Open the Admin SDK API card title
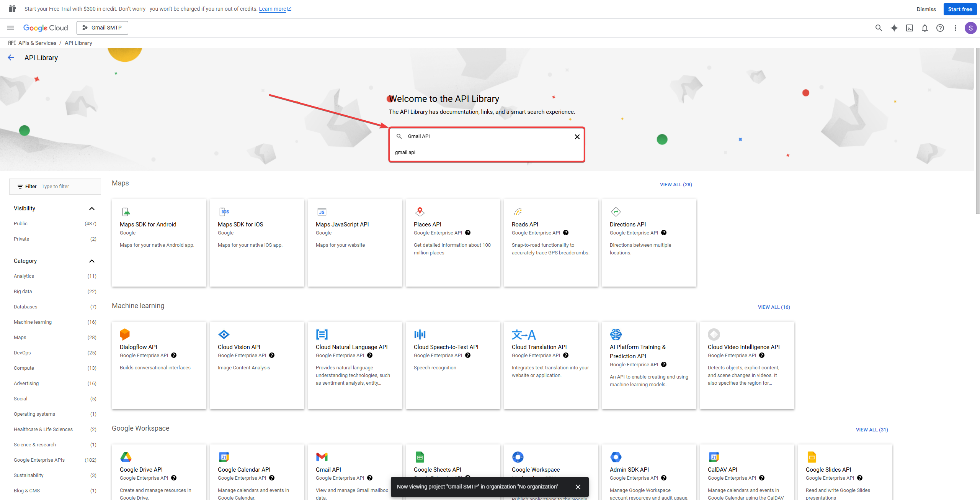Viewport: 980px width, 500px height. pyautogui.click(x=629, y=470)
